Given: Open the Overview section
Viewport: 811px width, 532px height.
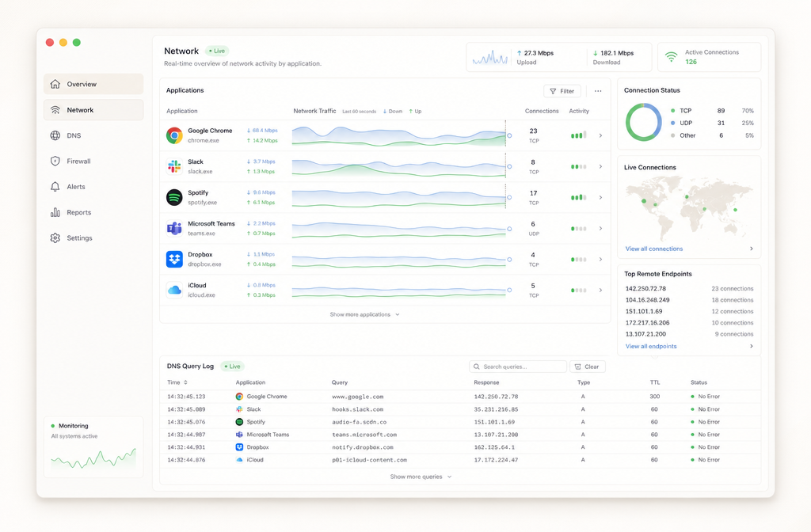Looking at the screenshot, I should pyautogui.click(x=93, y=84).
